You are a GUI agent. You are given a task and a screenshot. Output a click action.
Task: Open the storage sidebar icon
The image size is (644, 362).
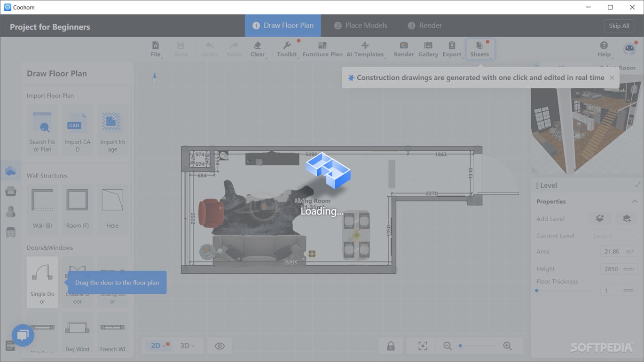(x=11, y=232)
